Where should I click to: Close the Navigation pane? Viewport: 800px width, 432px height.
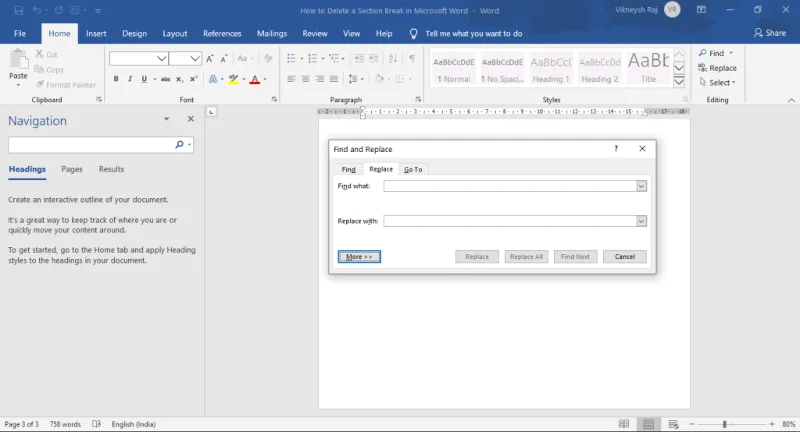pos(191,119)
